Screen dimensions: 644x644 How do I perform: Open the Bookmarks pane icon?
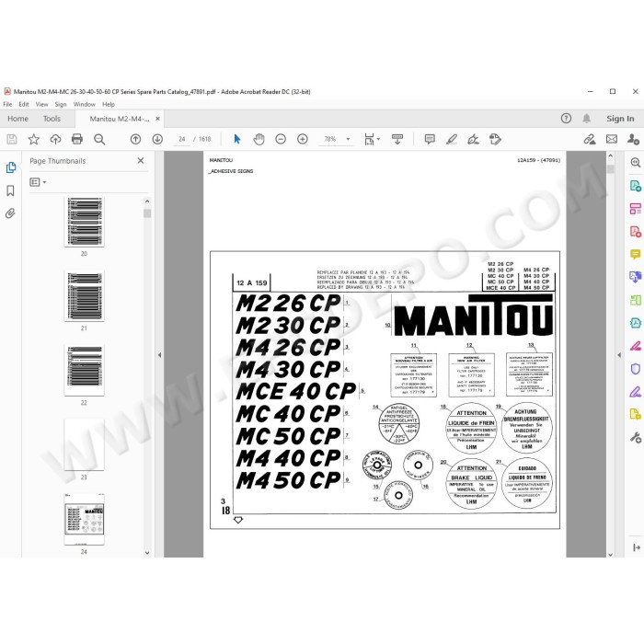(11, 190)
